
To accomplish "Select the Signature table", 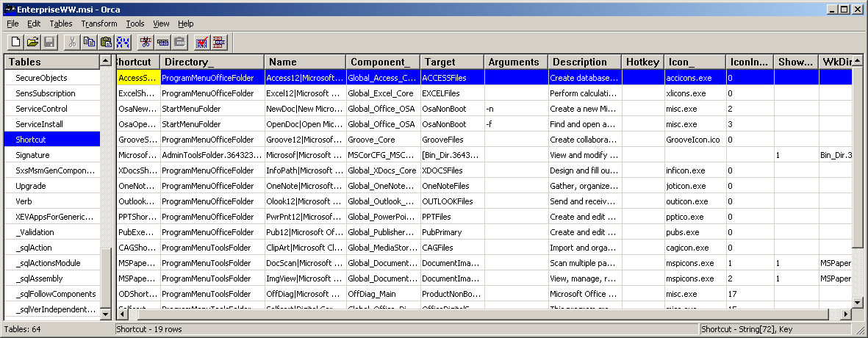I will click(x=52, y=156).
